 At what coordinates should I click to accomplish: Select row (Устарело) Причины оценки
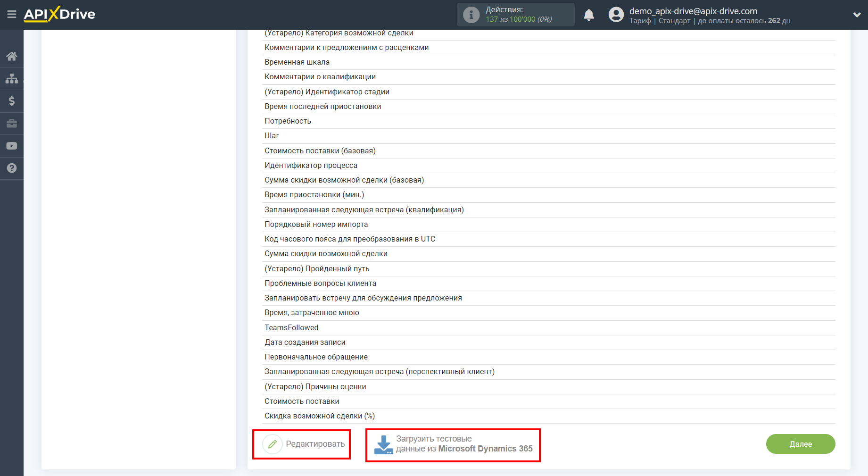pos(549,387)
